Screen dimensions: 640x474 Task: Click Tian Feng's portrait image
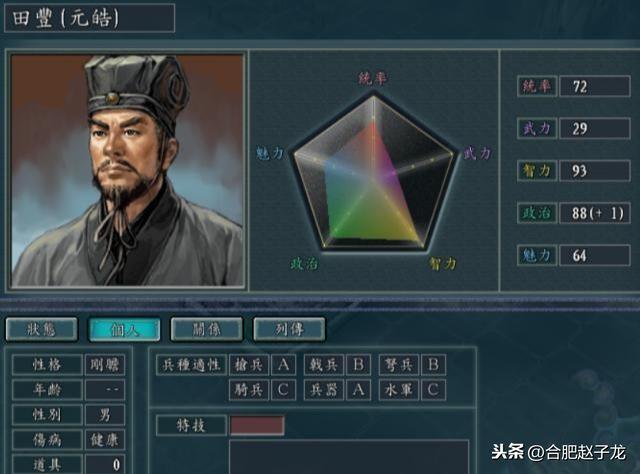pos(127,170)
